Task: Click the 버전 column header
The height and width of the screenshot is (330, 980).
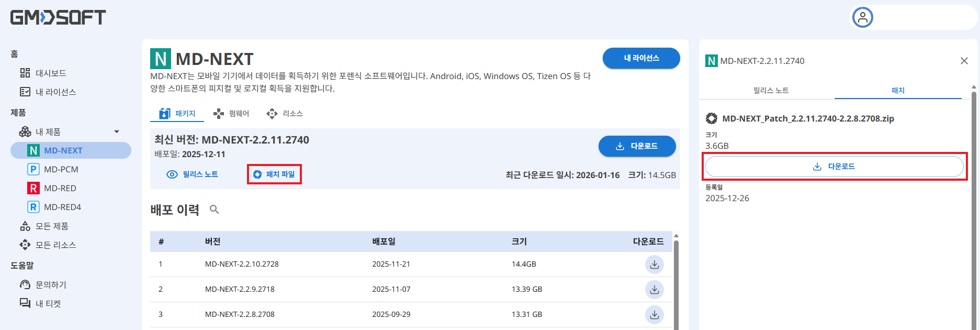Action: 212,241
